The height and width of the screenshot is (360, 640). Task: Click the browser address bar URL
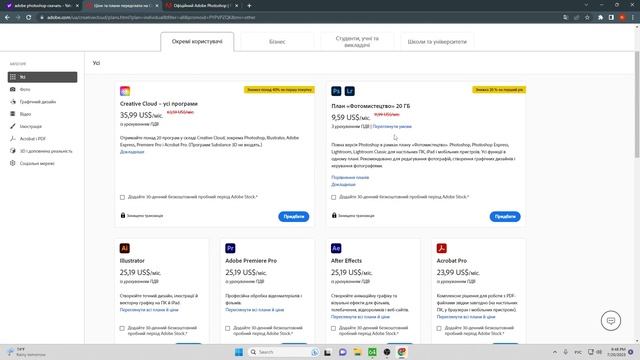point(151,18)
